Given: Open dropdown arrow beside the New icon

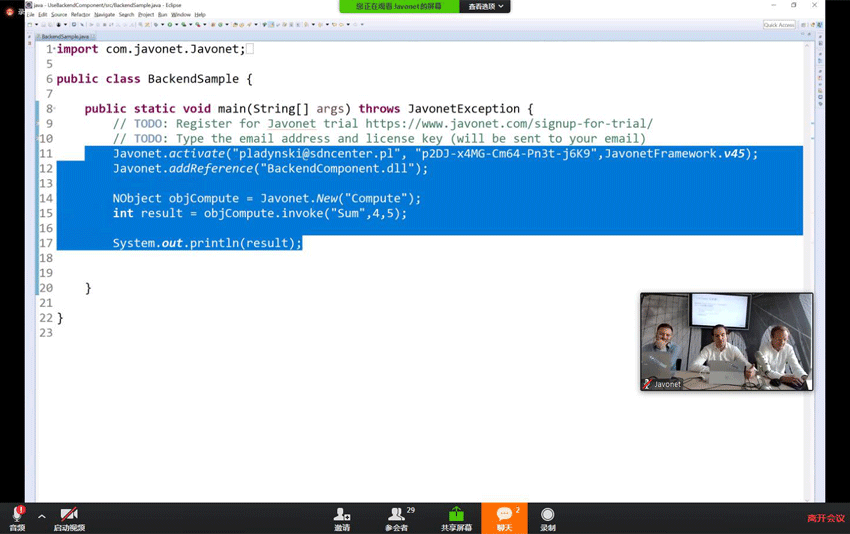Looking at the screenshot, I should click(x=36, y=24).
